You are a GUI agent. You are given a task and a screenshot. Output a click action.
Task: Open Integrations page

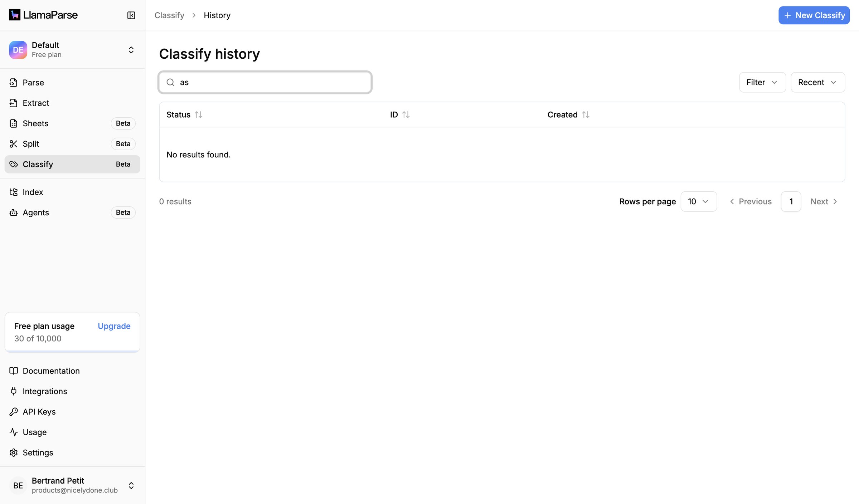click(x=72, y=391)
